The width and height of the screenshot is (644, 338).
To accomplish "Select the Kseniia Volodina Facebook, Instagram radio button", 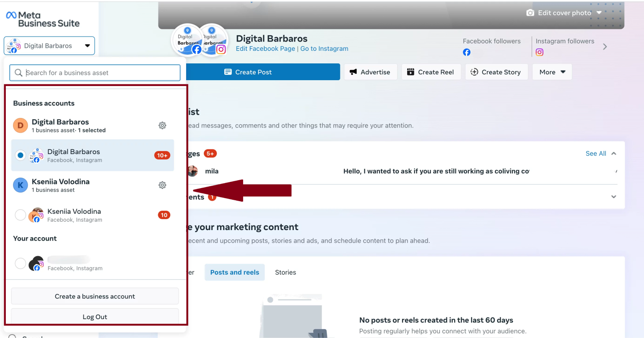I will click(20, 215).
